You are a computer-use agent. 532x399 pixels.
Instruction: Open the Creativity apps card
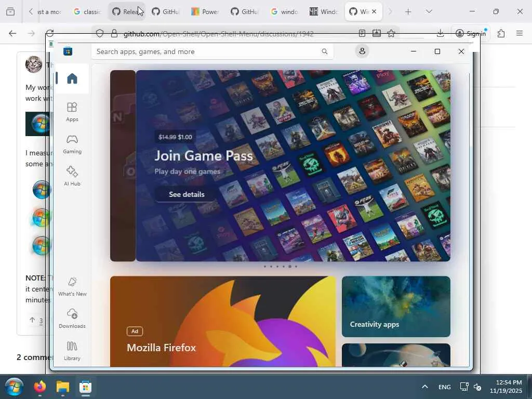[x=396, y=307]
